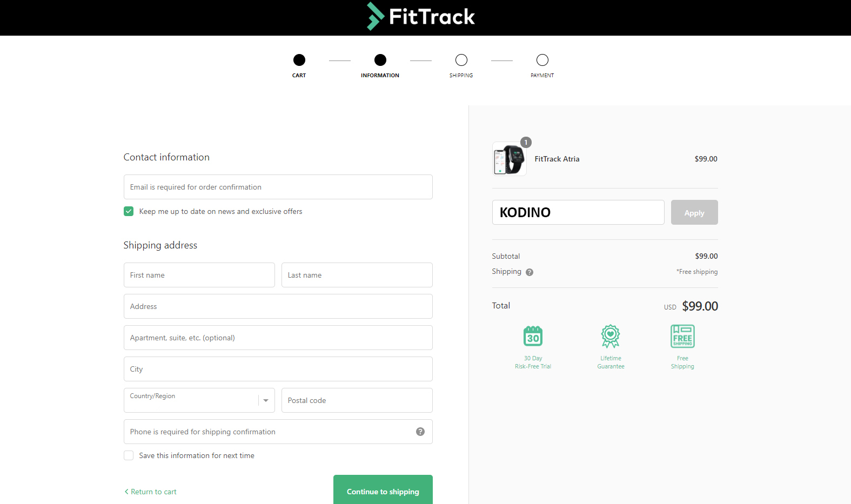The image size is (851, 504).
Task: Uncheck Keep me up to date checkbox
Action: (129, 211)
